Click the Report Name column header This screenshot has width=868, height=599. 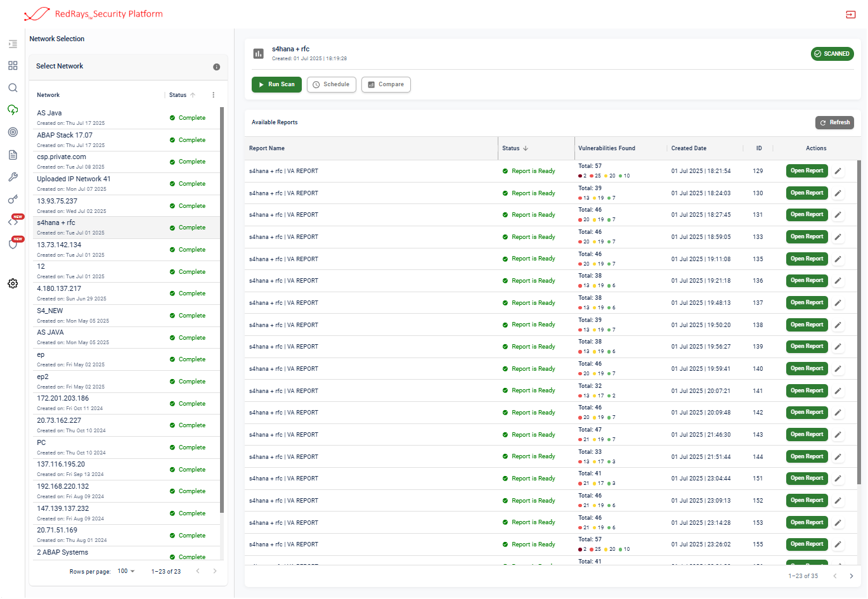pos(267,148)
